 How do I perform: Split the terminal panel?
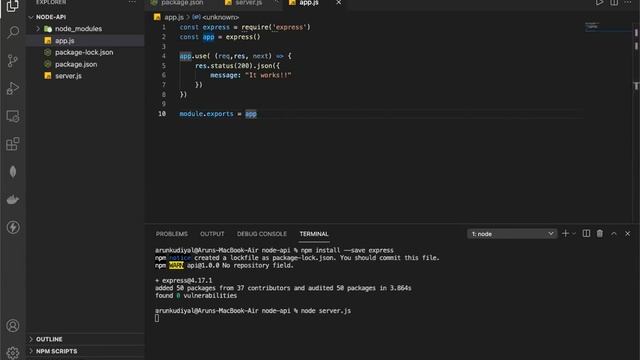point(586,233)
